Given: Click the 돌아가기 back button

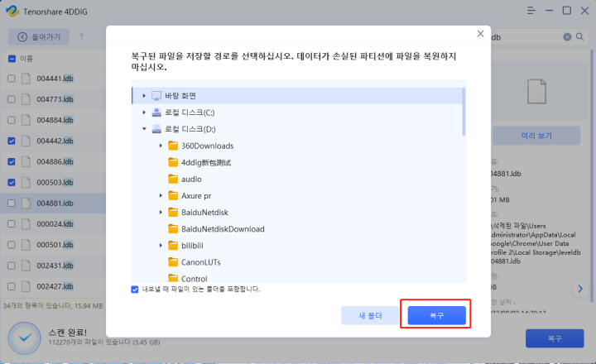Looking at the screenshot, I should coord(39,37).
